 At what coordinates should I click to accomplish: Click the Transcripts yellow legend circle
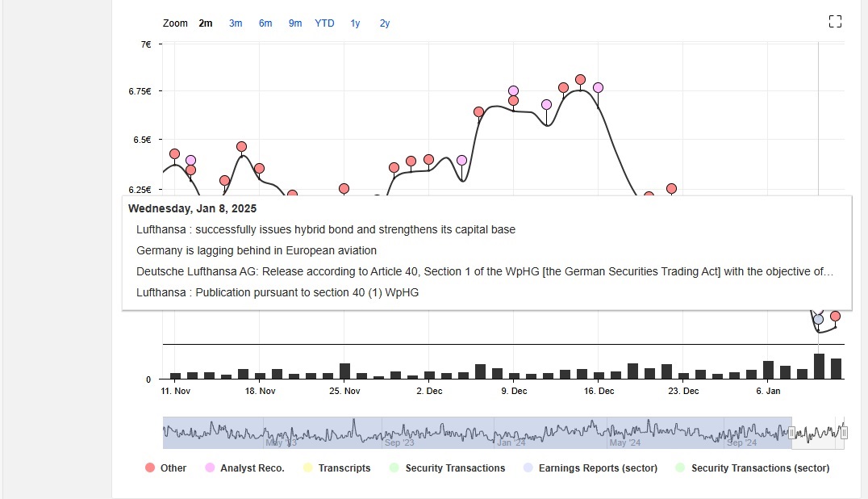308,468
